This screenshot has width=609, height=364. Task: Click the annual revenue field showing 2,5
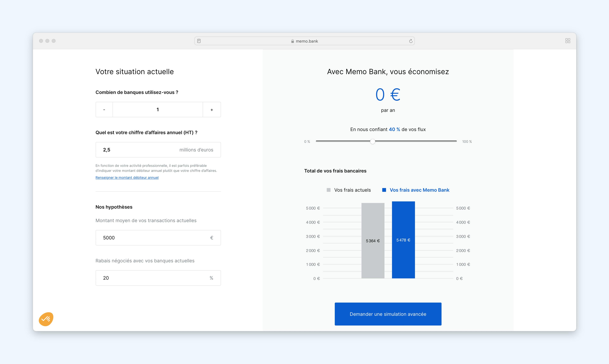click(158, 150)
